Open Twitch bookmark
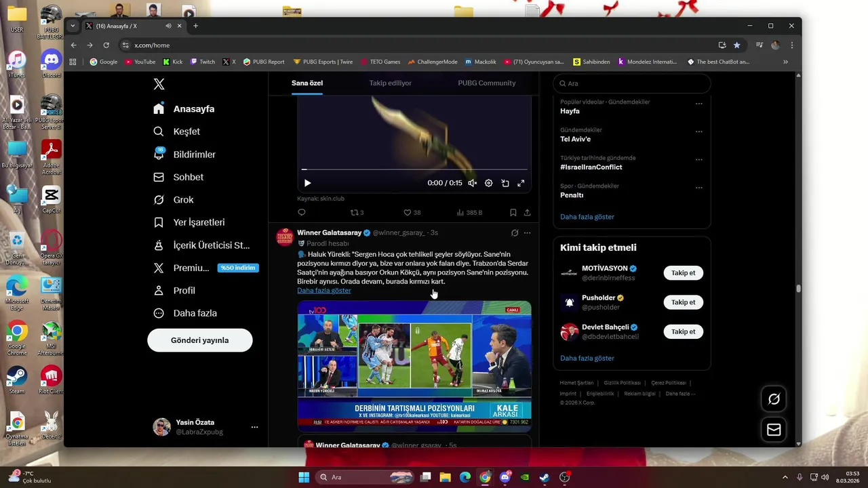The width and height of the screenshot is (868, 488). coord(202,62)
